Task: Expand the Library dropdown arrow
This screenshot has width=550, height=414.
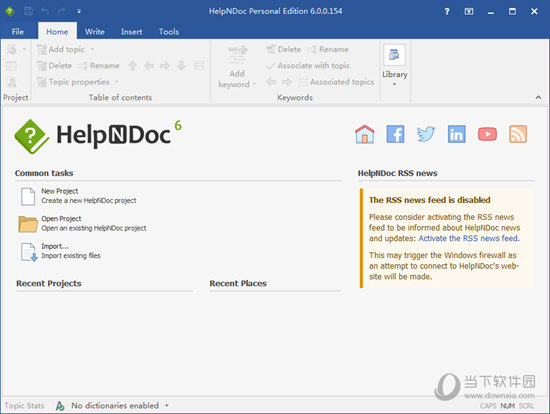Action: (x=395, y=84)
